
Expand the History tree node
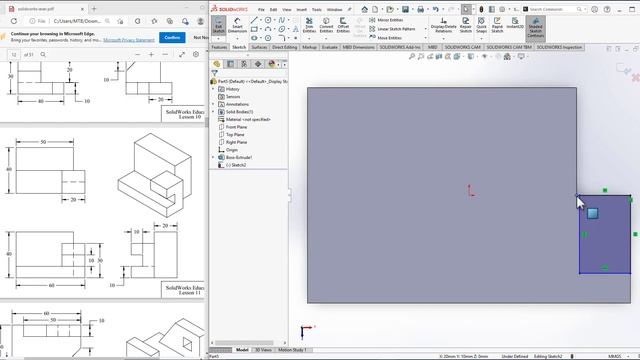tap(213, 89)
